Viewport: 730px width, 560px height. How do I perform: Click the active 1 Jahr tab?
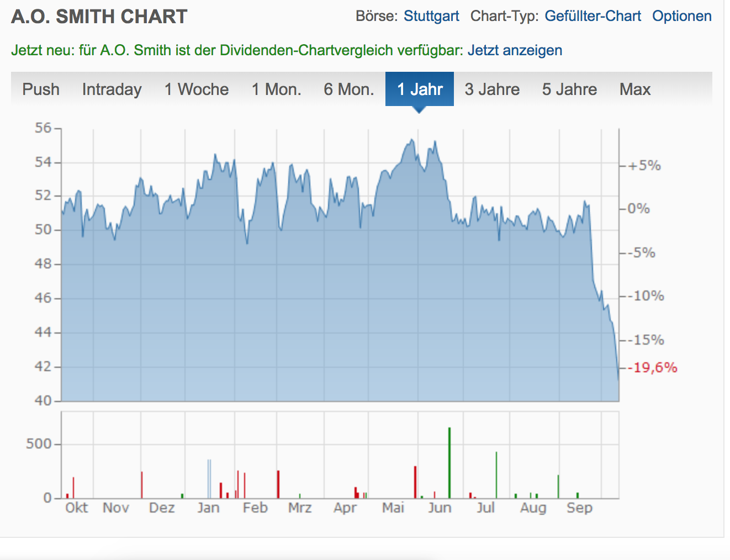[420, 89]
